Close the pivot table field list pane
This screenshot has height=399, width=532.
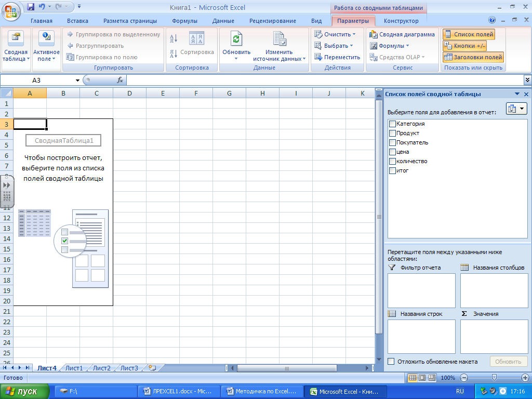pyautogui.click(x=526, y=94)
